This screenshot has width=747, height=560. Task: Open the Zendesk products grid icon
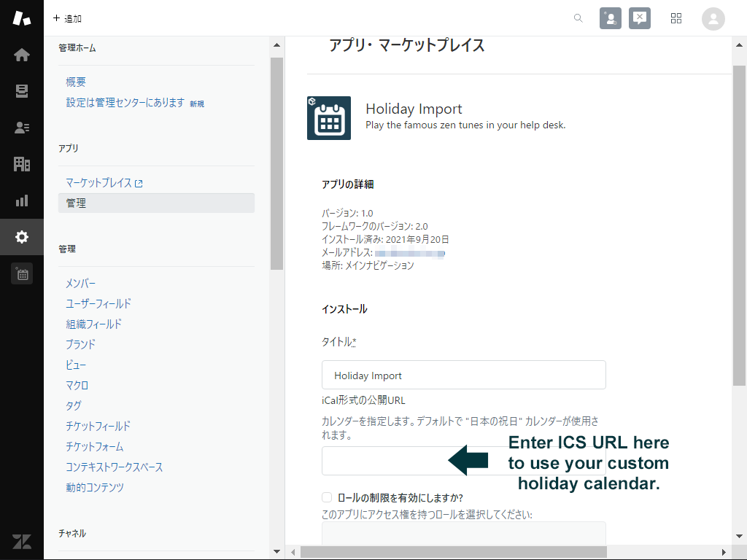(676, 18)
